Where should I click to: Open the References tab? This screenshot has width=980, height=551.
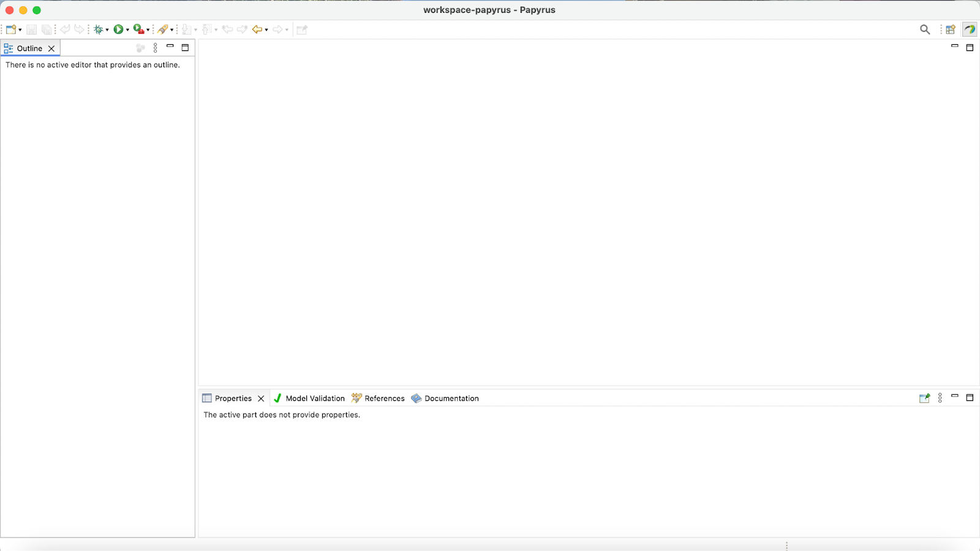[x=378, y=398]
